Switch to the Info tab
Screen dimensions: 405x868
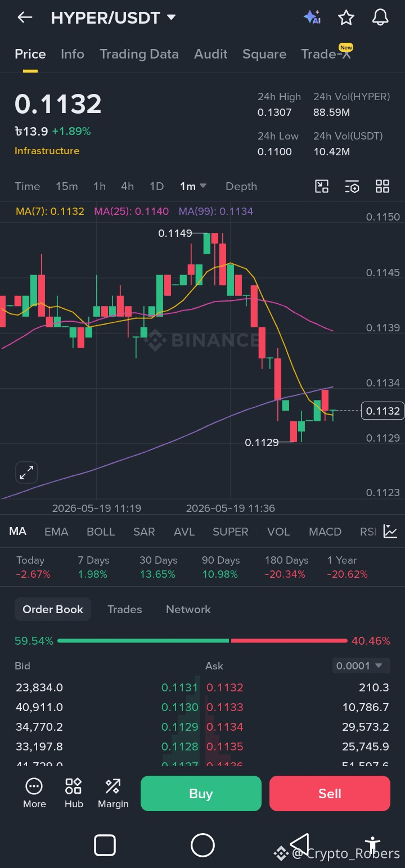(73, 54)
